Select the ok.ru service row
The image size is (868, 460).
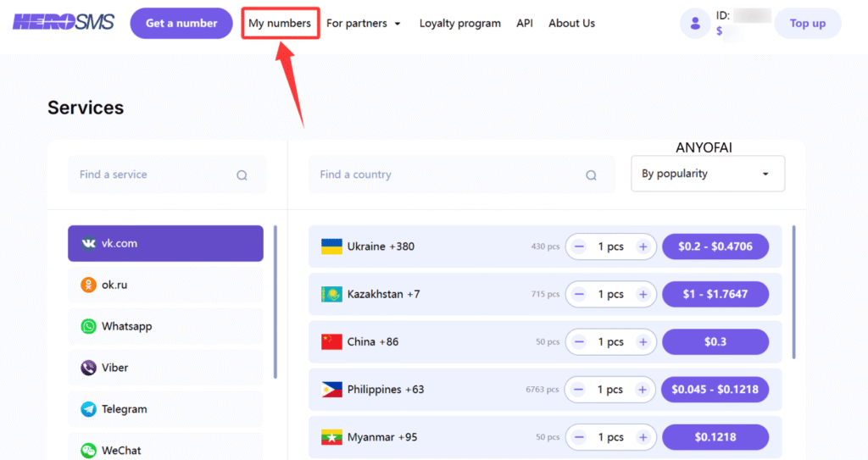pos(165,285)
